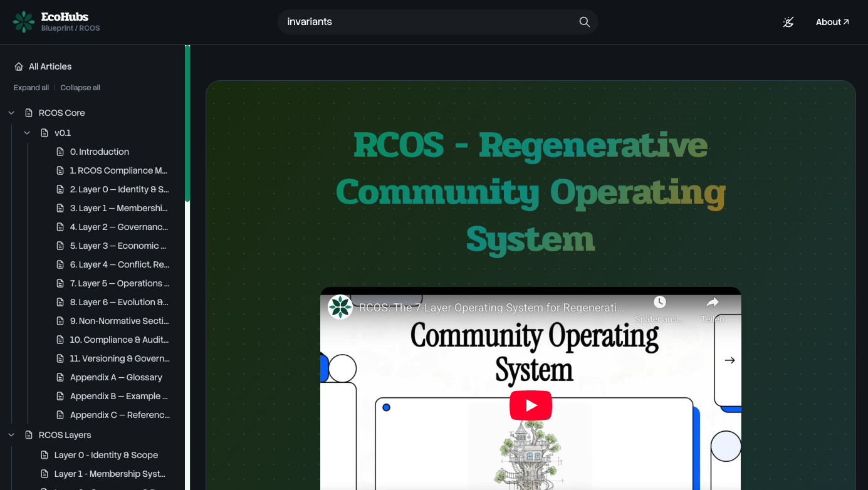Open 7. Layer 5 — Operations ... article
This screenshot has height=490, width=868.
tap(119, 283)
